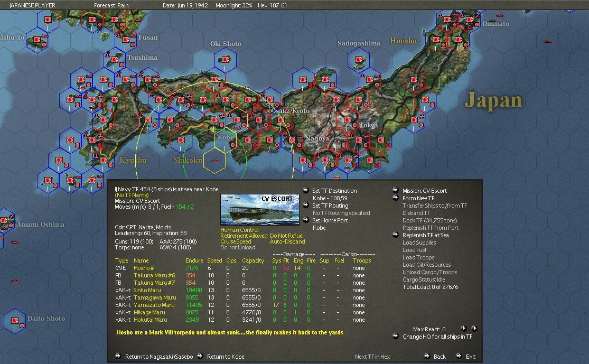The height and width of the screenshot is (364, 589).
Task: Open ship Hokutai Maru
Action: 151,320
